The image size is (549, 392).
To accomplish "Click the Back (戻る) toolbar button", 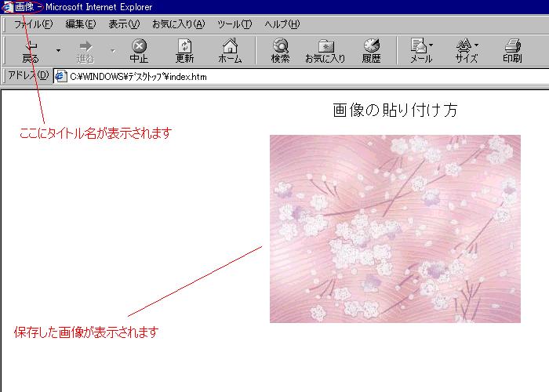I will coord(31,51).
